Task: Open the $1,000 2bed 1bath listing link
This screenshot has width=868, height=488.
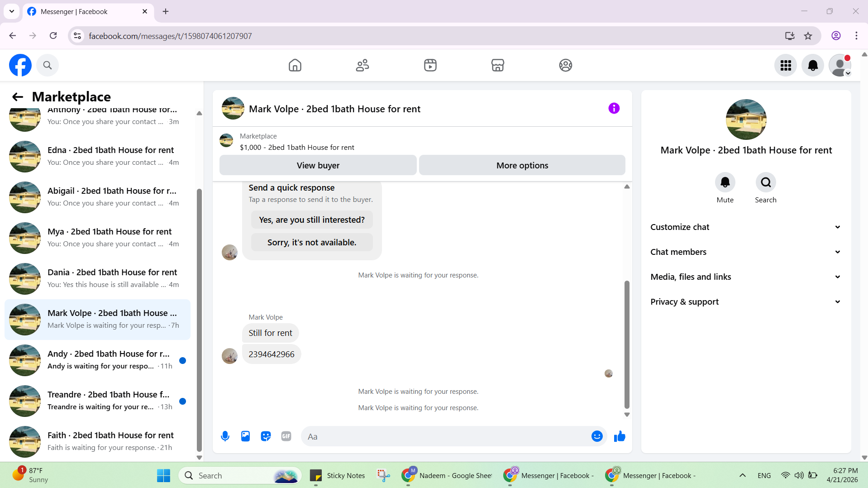Action: coord(297,148)
